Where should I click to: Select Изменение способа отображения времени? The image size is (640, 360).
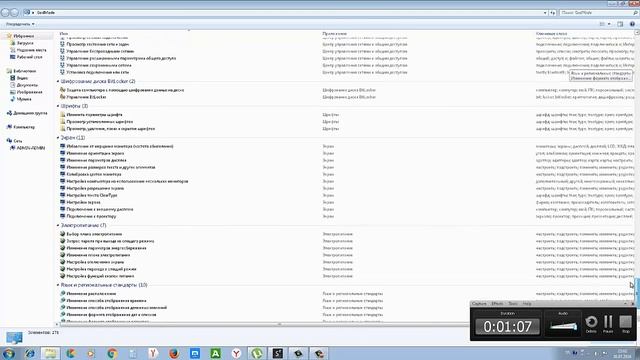[106, 300]
